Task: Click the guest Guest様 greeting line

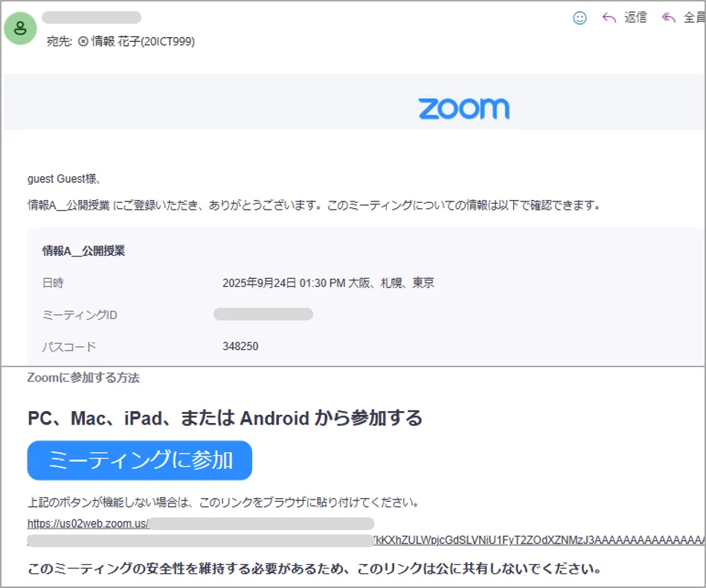Action: tap(64, 178)
